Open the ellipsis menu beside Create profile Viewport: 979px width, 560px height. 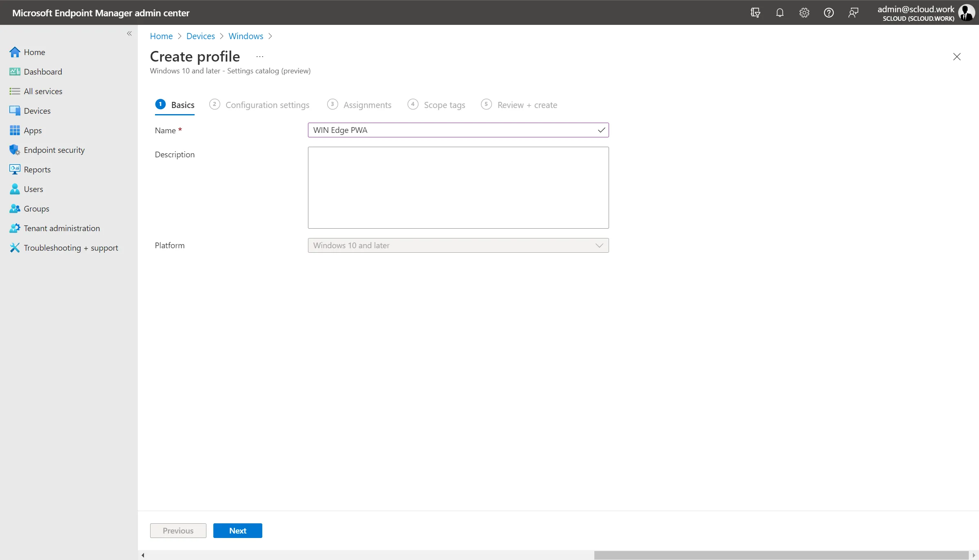(260, 57)
